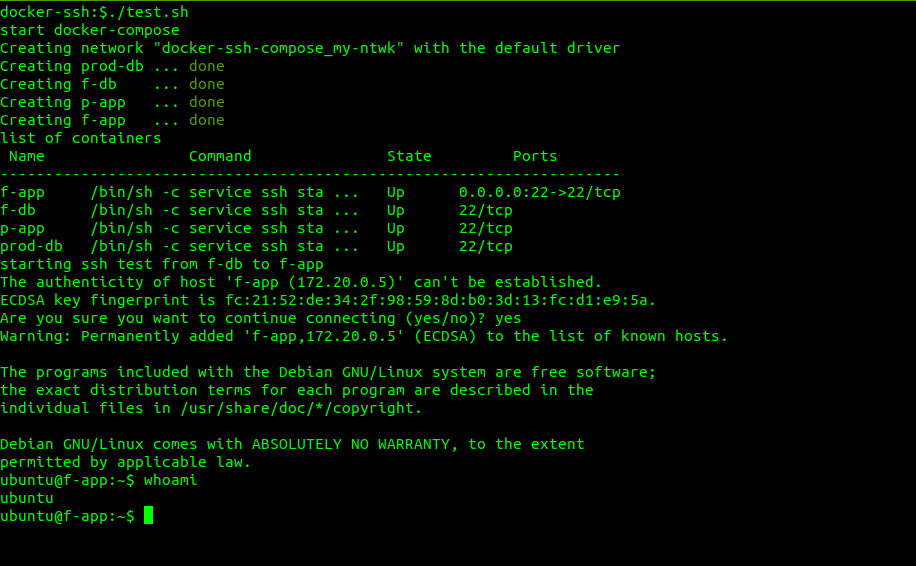
Task: Click the 'Command' column header
Action: (220, 157)
